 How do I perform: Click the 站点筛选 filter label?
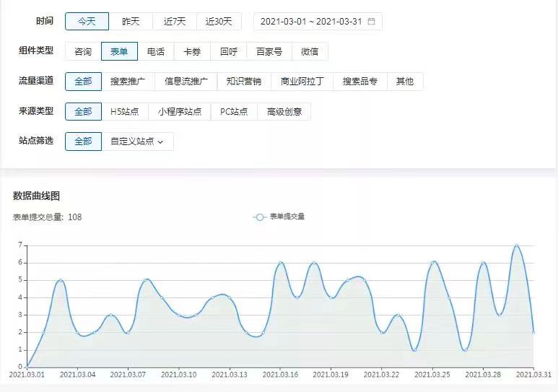[36, 141]
